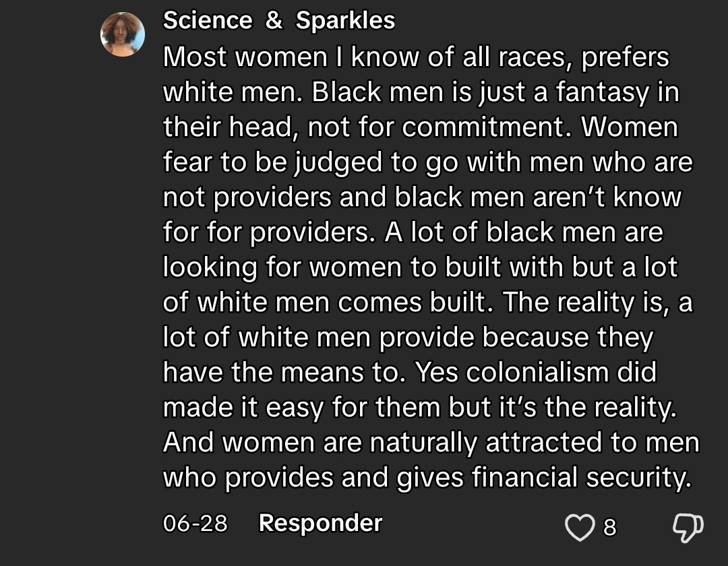The image size is (728, 566).
Task: Click the word "colonialism" in the comment
Action: click(537, 372)
